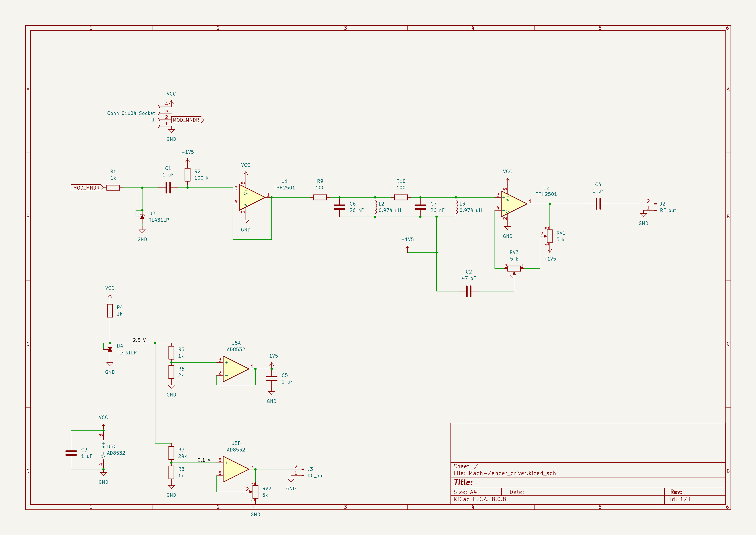Click the MOD_MNDR label beside R1
Viewport: 756px width, 535px height.
(x=87, y=188)
